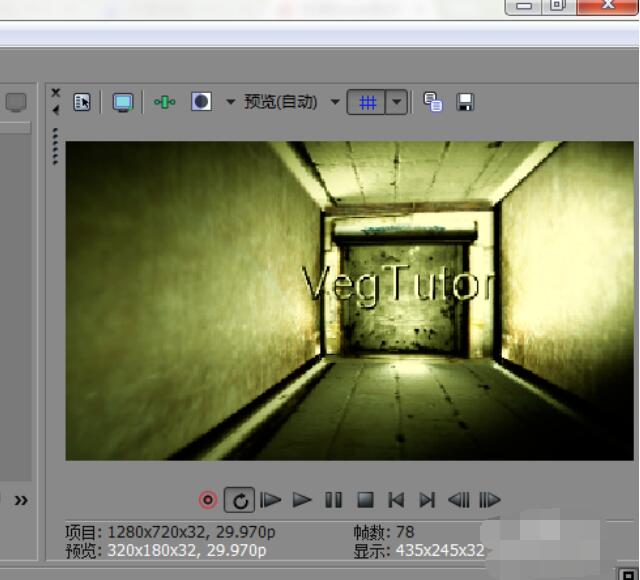
Task: Toggle the overlays grid button
Action: point(367,102)
